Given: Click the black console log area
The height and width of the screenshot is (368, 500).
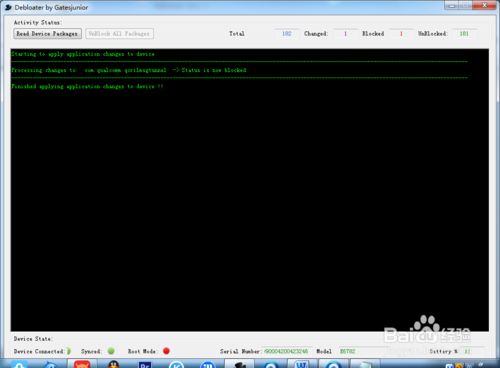Looking at the screenshot, I should tap(250, 190).
